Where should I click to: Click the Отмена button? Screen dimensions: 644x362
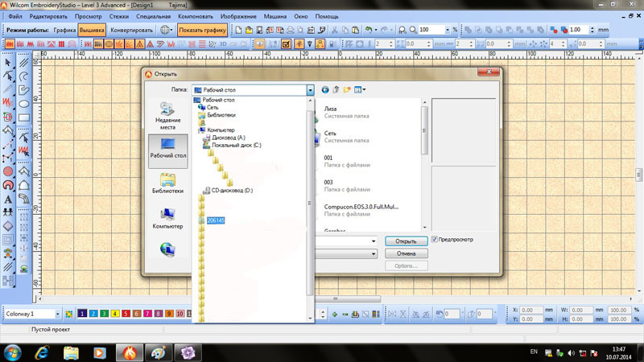(x=406, y=253)
